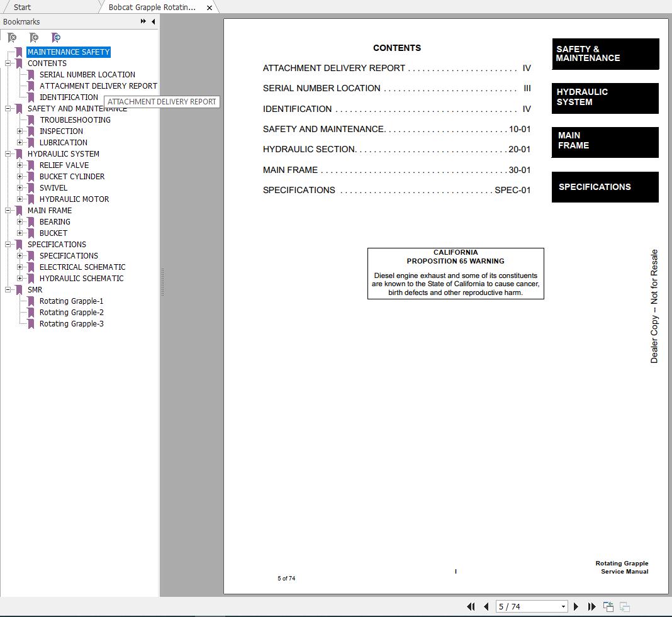Click SAFETY & MAINTENANCE black section box
Image resolution: width=672 pixels, height=617 pixels.
click(x=605, y=54)
